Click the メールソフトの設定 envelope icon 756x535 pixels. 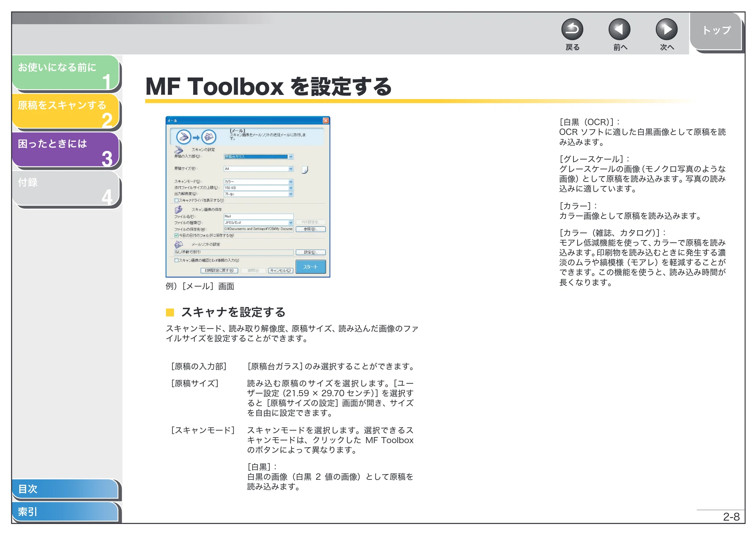(x=178, y=244)
